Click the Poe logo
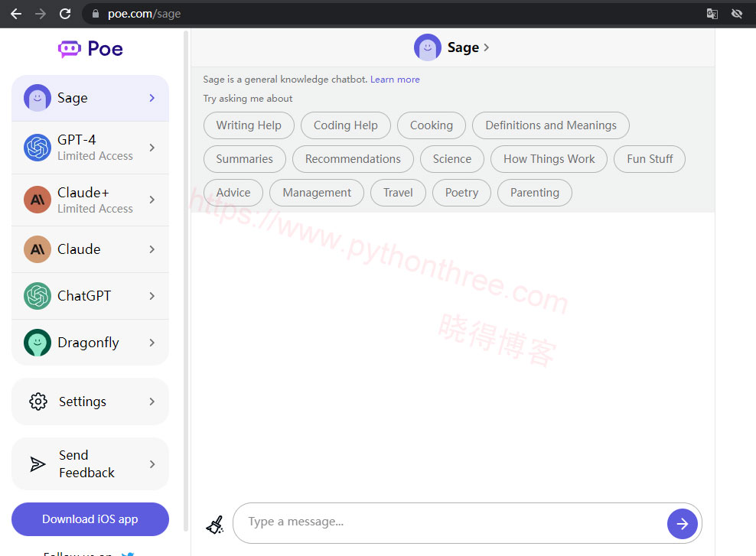756x556 pixels. [x=90, y=48]
